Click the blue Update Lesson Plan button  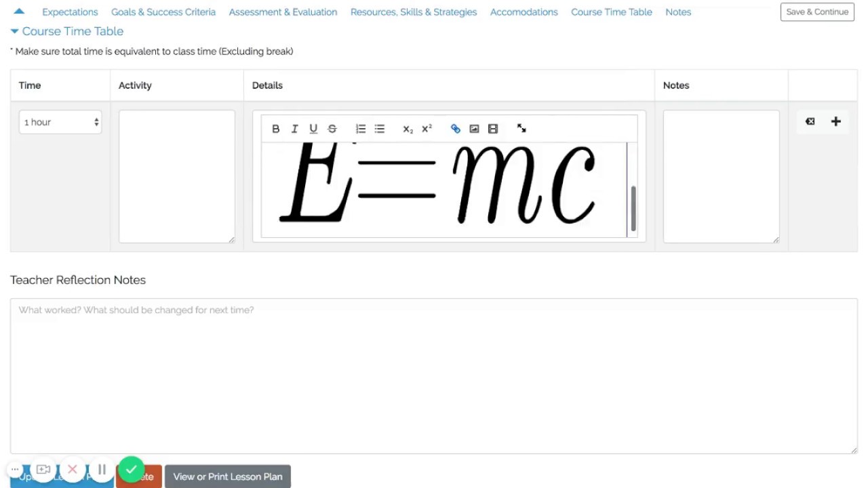point(61,476)
